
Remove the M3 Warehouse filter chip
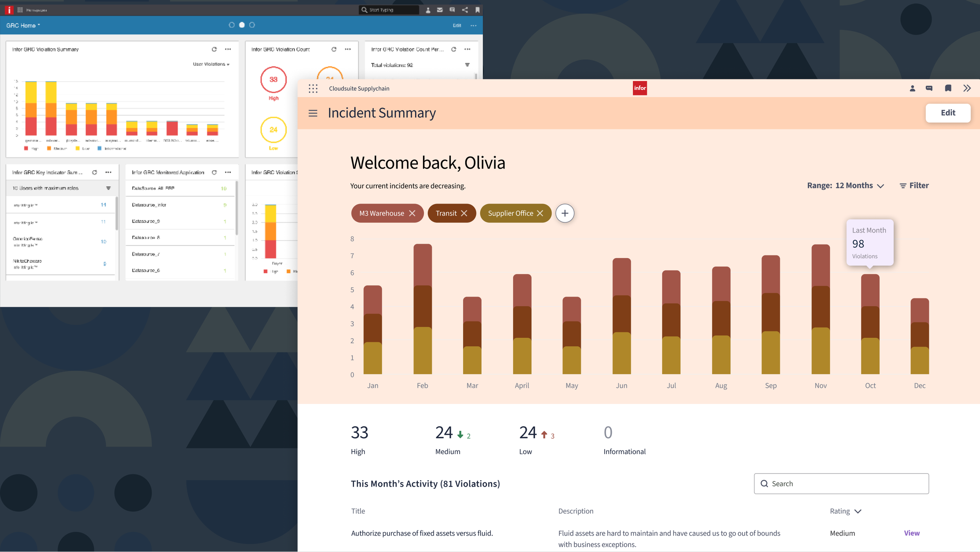click(x=412, y=213)
